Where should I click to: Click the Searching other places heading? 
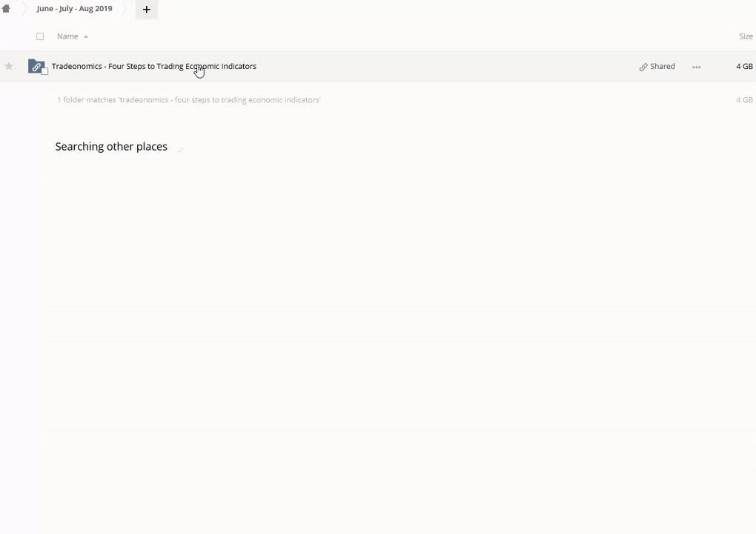111,147
